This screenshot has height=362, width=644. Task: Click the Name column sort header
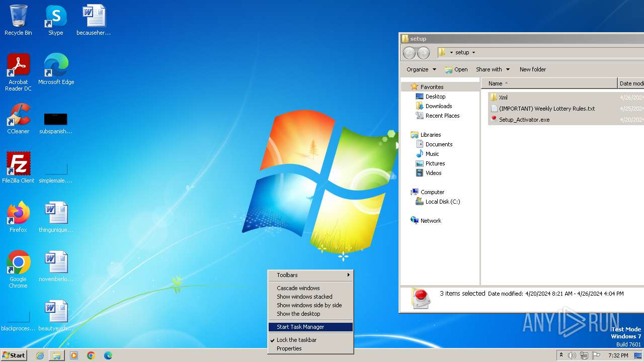pyautogui.click(x=549, y=83)
